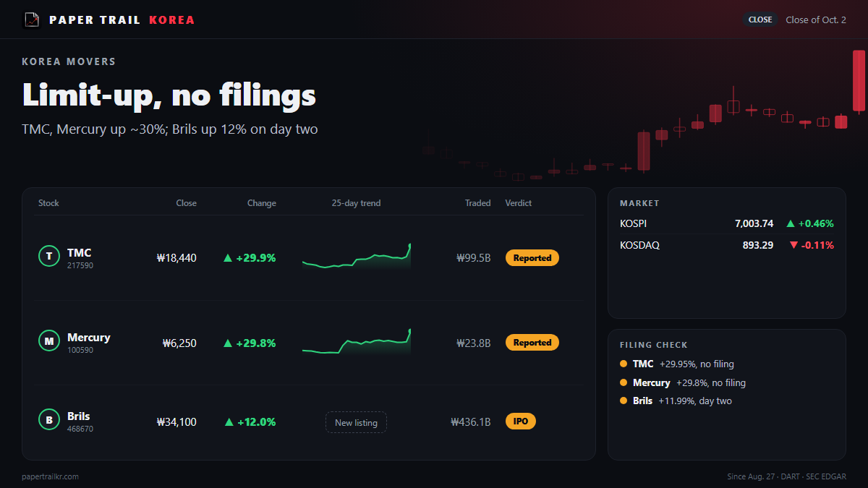This screenshot has height=488, width=868.
Task: Click the 'Close of Oct. 2' date text
Action: 816,20
